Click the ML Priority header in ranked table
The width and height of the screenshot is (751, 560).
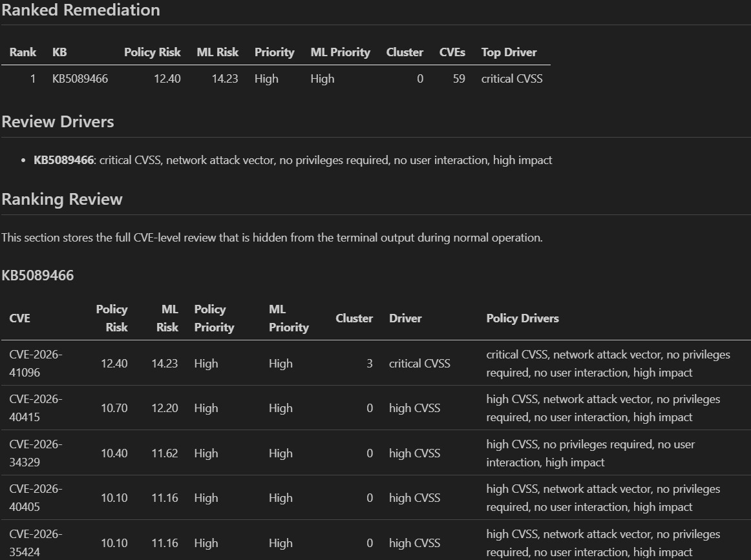340,52
